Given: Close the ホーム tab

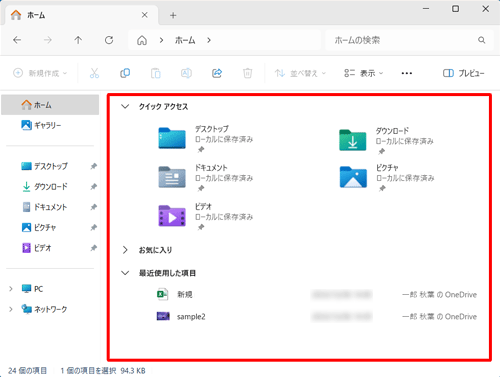Looking at the screenshot, I should click(144, 15).
